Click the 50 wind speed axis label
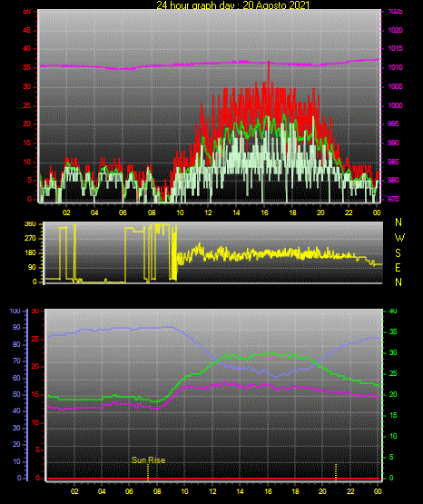Viewport: 423px width, 504px height. (27, 12)
